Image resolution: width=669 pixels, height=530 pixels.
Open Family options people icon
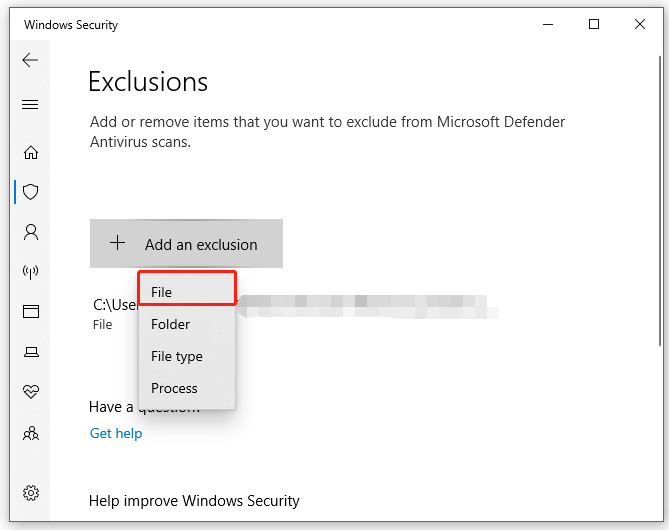pos(31,434)
